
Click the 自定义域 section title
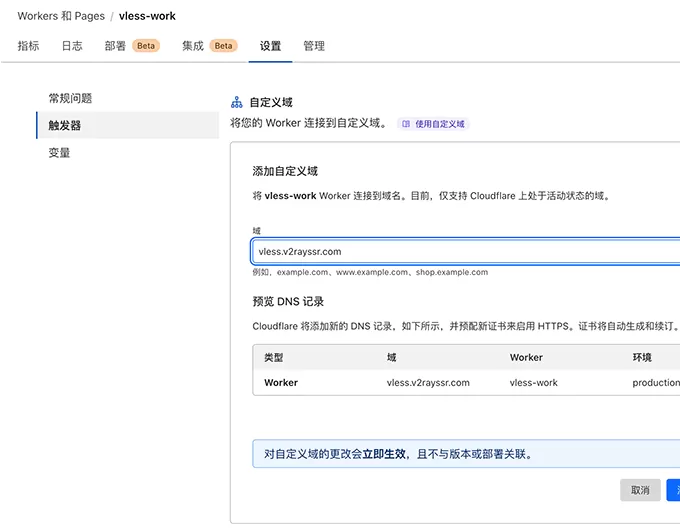pyautogui.click(x=271, y=102)
